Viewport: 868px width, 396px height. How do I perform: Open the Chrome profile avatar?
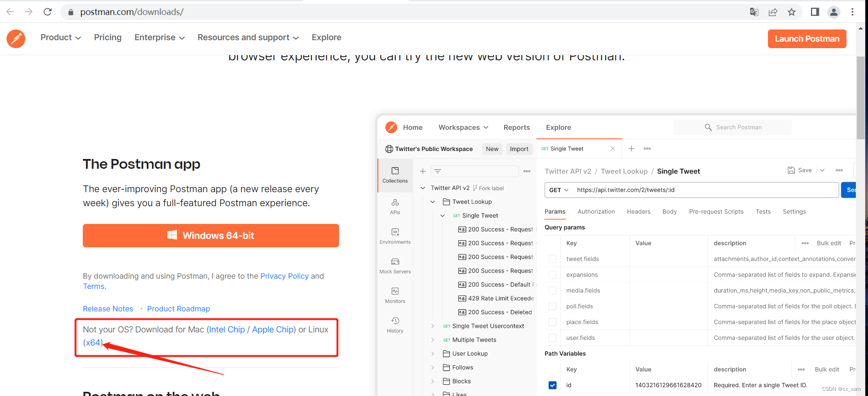pos(834,12)
